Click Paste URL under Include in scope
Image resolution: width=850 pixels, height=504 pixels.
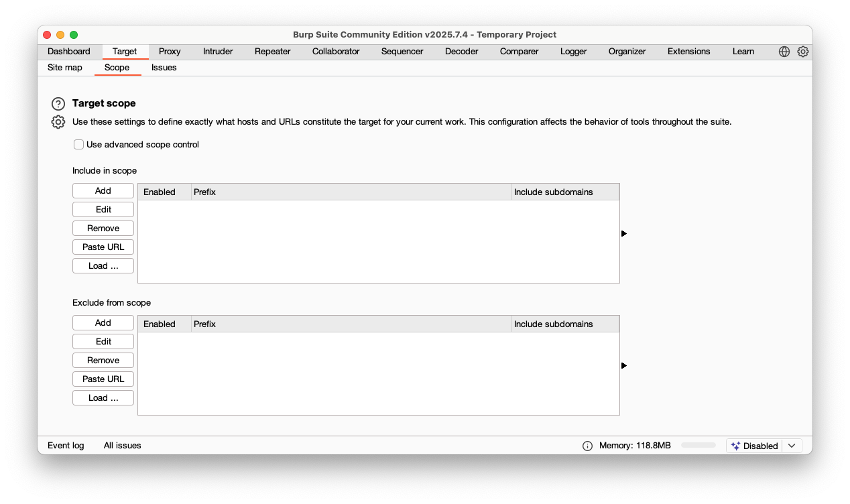[x=103, y=247]
